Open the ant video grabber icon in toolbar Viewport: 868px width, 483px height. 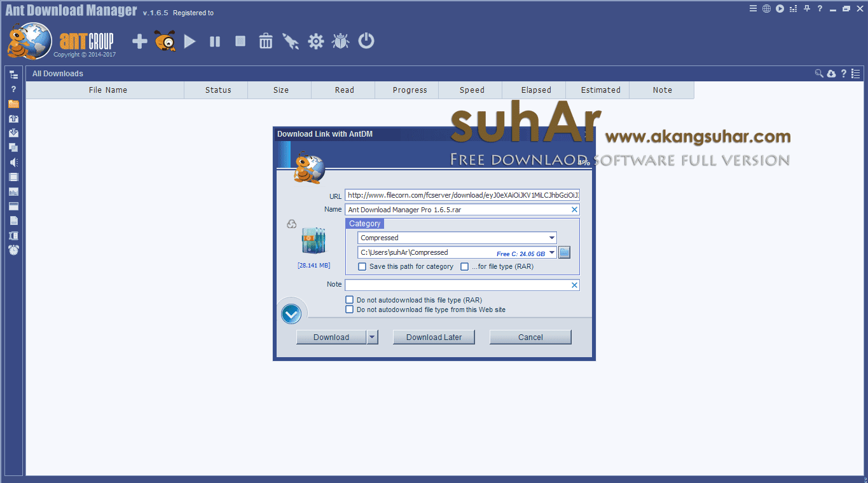click(x=165, y=41)
